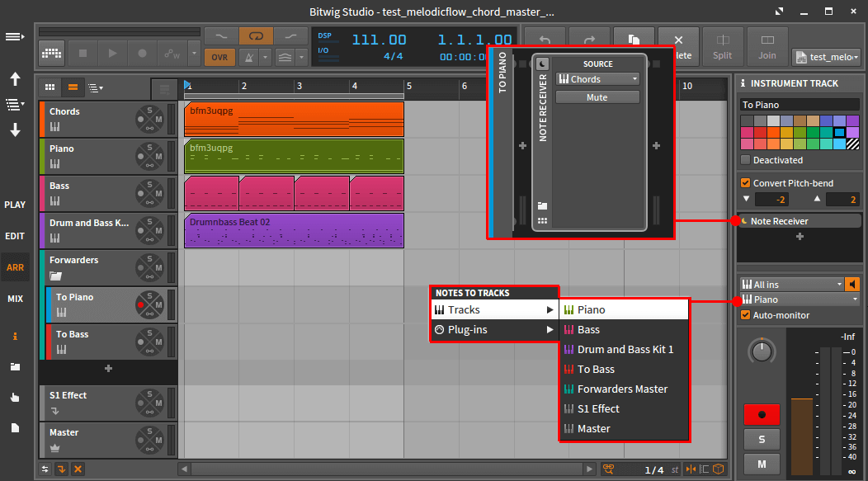Click the Join button

point(767,47)
